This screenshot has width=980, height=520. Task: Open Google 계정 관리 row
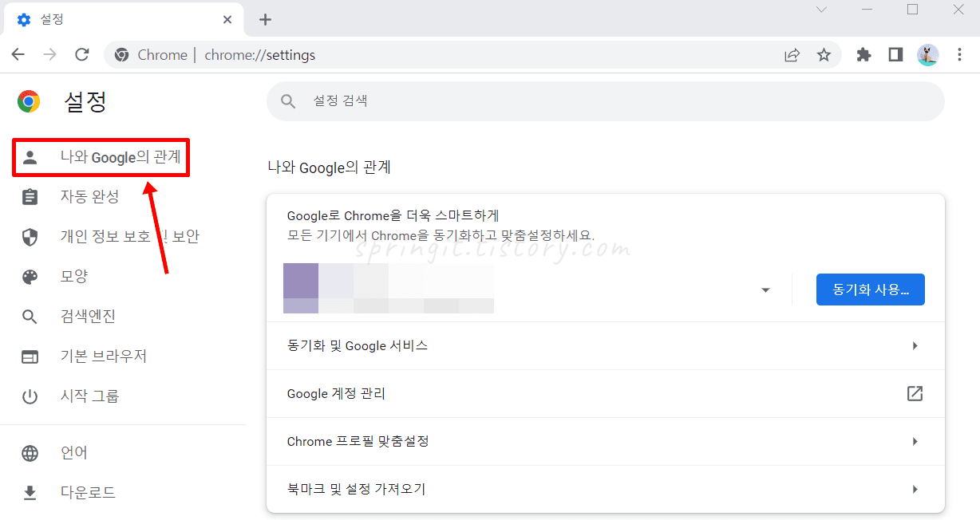pyautogui.click(x=605, y=393)
